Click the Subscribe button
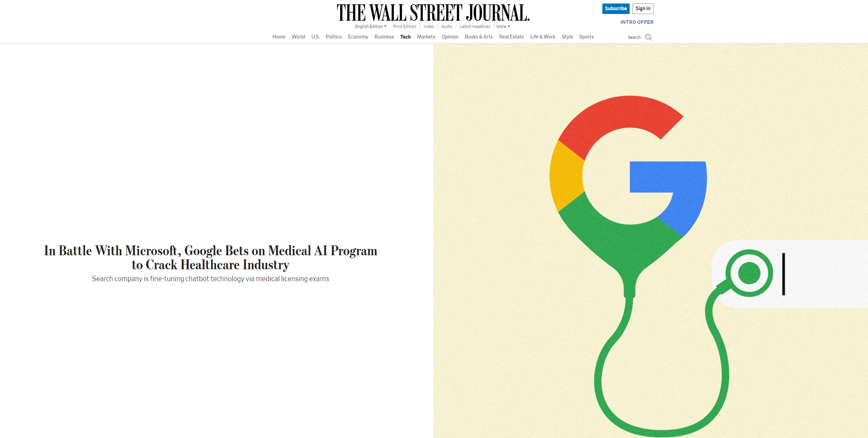Screen dimensions: 868x438 (616, 9)
